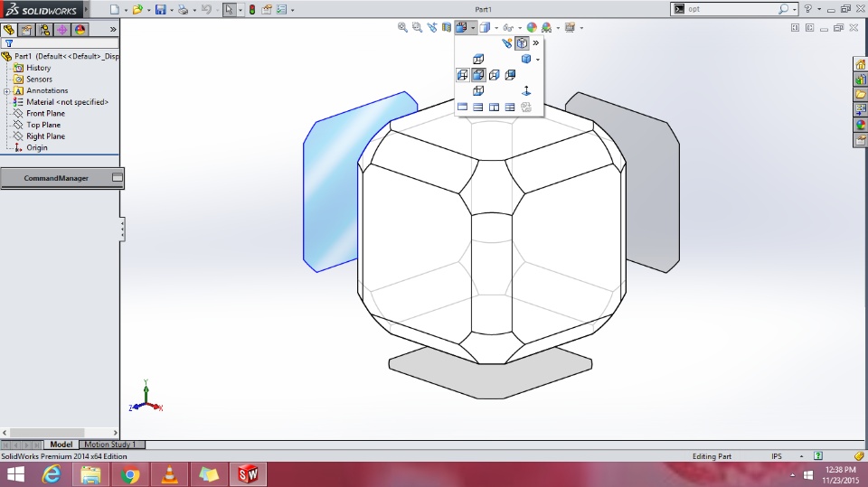The width and height of the screenshot is (868, 487).
Task: Open the Design Library tab on right
Action: [860, 80]
